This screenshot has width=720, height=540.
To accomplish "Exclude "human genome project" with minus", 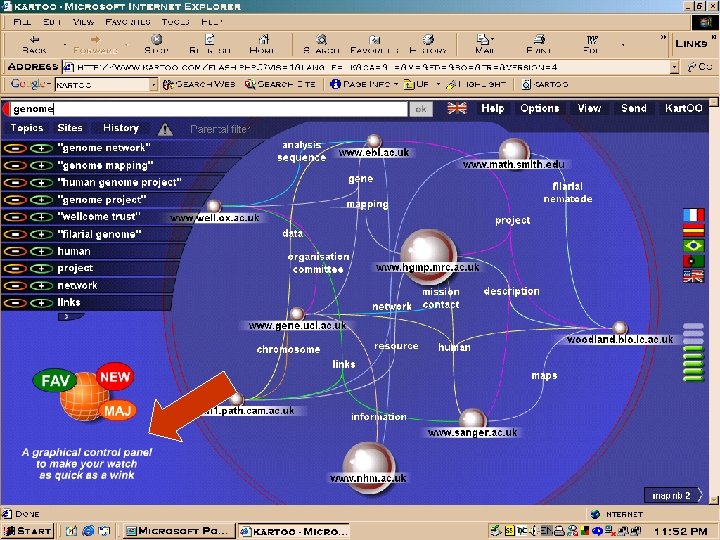I will tap(15, 183).
